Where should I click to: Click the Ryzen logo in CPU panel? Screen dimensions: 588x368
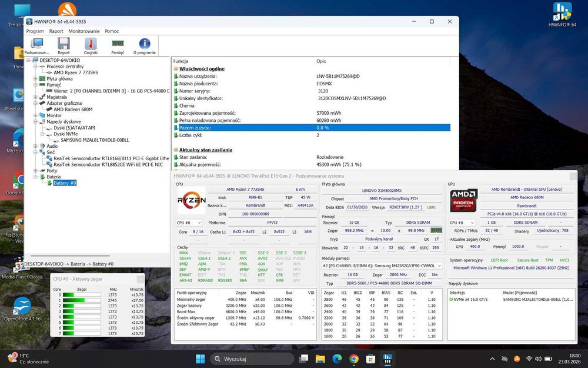click(191, 201)
